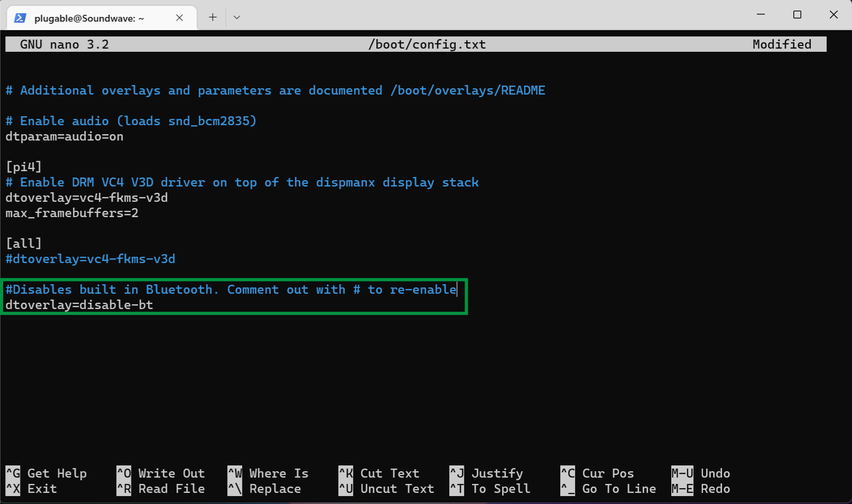Screen dimensions: 852x504
Task: Click the ^J Justify shortcut
Action: click(x=486, y=473)
